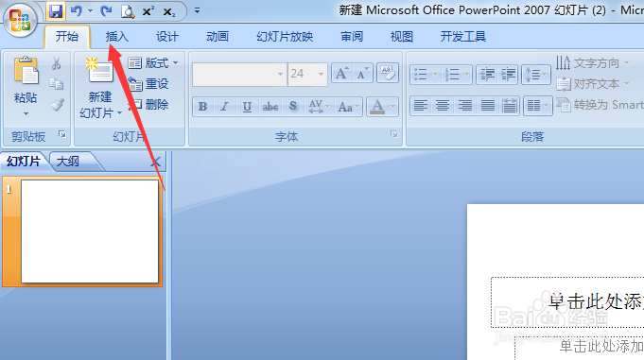Select slide 1 thumbnail
This screenshot has width=644, height=360.
[90, 231]
